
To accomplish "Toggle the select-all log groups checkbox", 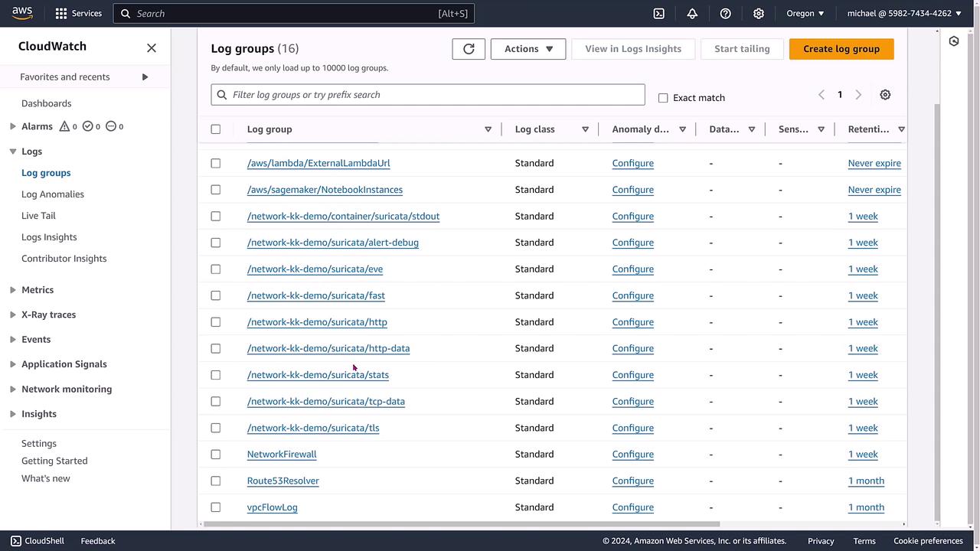I will pos(216,129).
